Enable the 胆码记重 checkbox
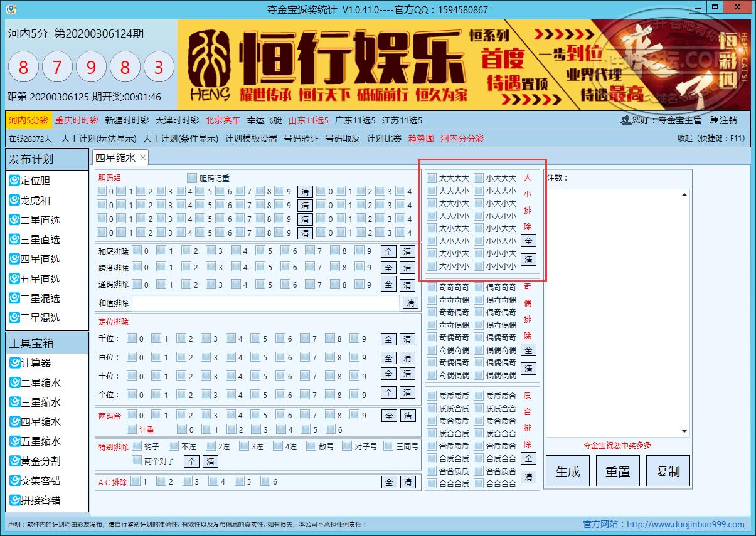 pos(192,178)
